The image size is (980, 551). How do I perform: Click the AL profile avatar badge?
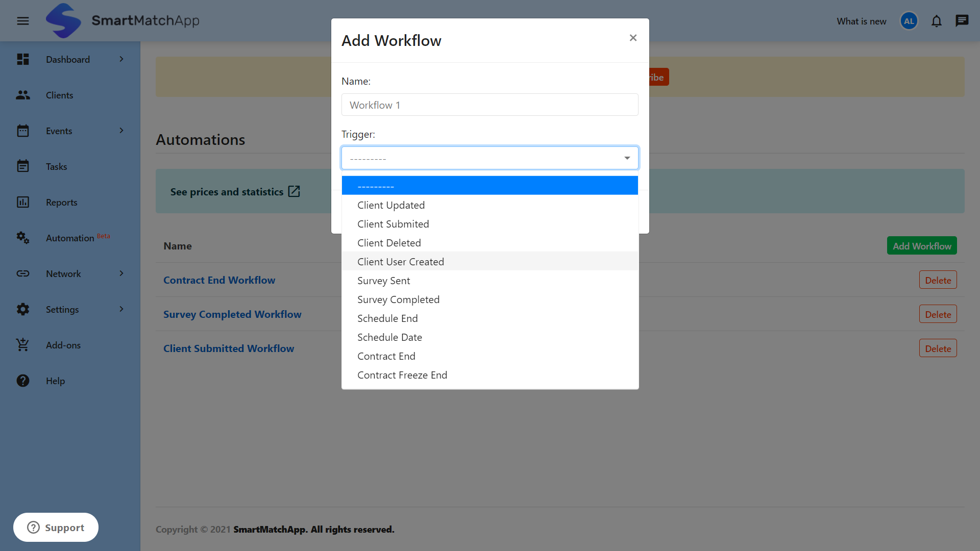[909, 21]
